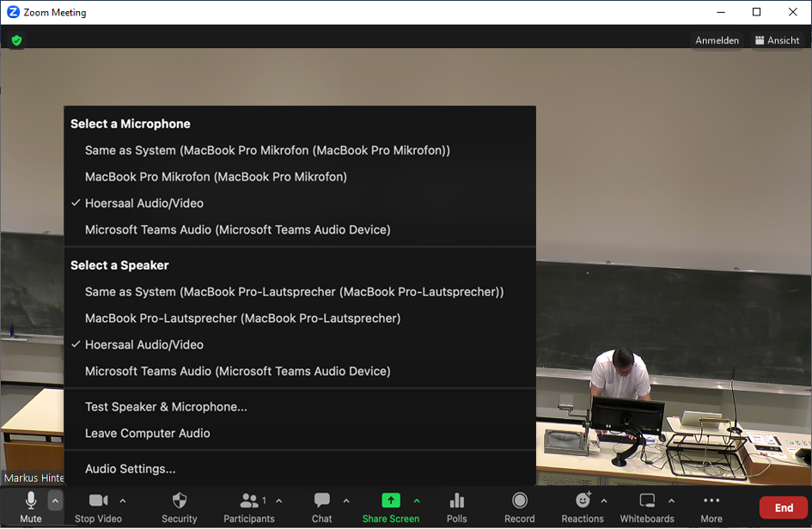Expand the Reactions options arrow
The width and height of the screenshot is (812, 529).
click(604, 501)
